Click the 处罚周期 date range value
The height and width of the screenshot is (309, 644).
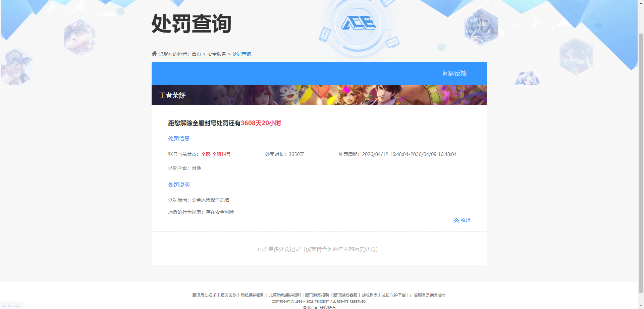(x=409, y=154)
